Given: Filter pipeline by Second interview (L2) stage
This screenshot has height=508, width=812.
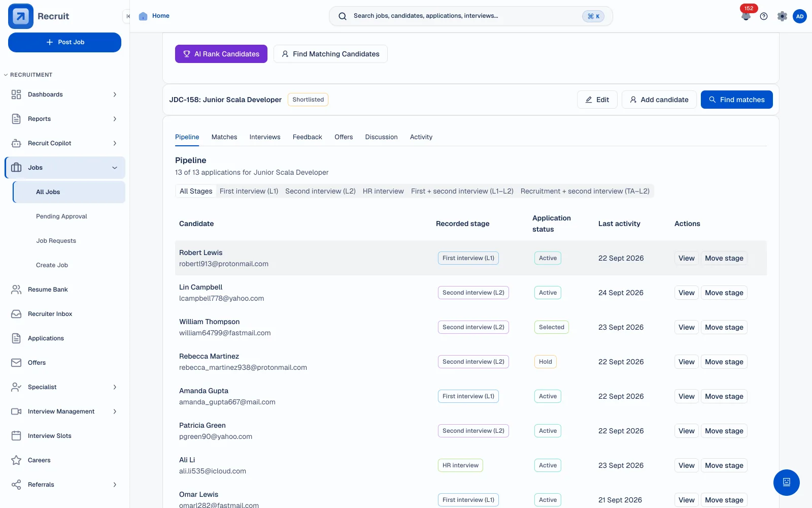Looking at the screenshot, I should pyautogui.click(x=320, y=191).
